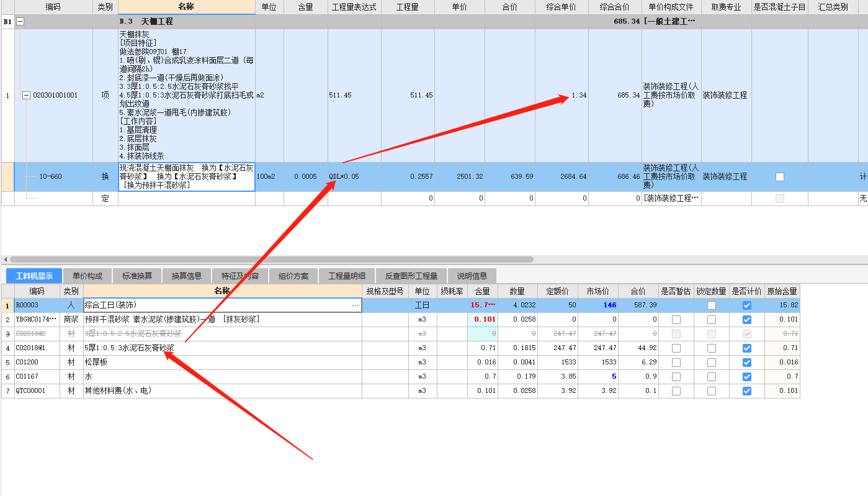The height and width of the screenshot is (496, 868).
Task: Click the 损耗率 column header
Action: coord(452,291)
